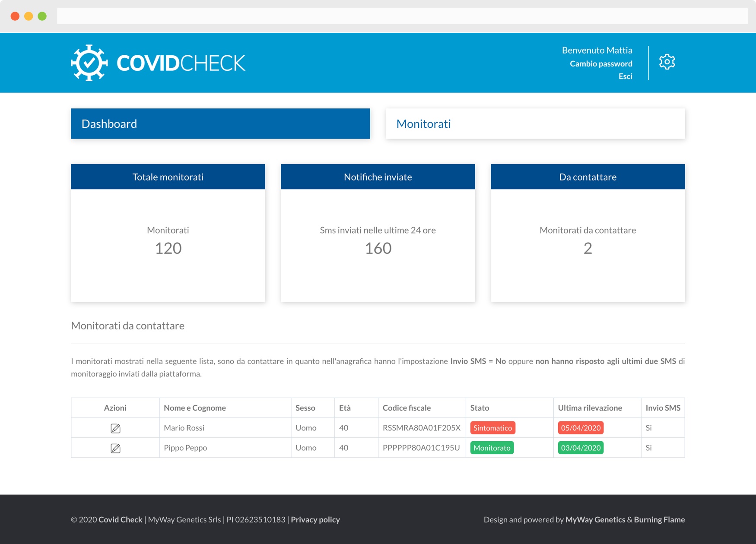Select the Pippo Peppo name cell

pyautogui.click(x=225, y=448)
